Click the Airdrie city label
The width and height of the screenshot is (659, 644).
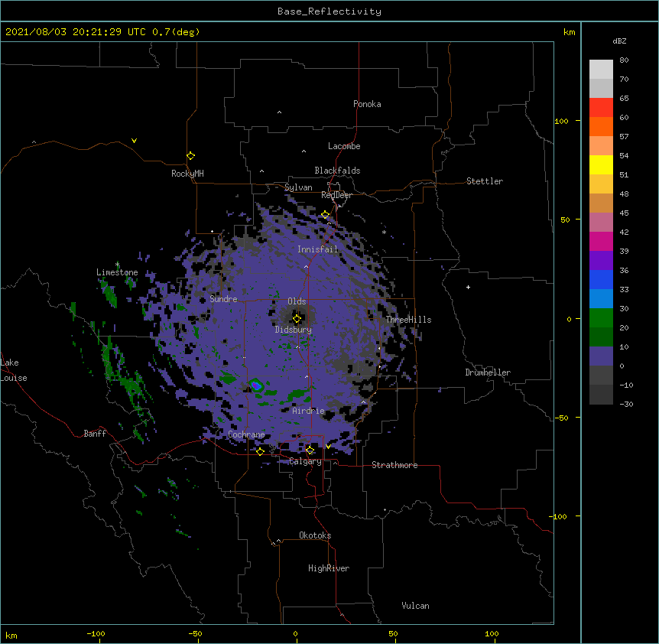pyautogui.click(x=309, y=411)
